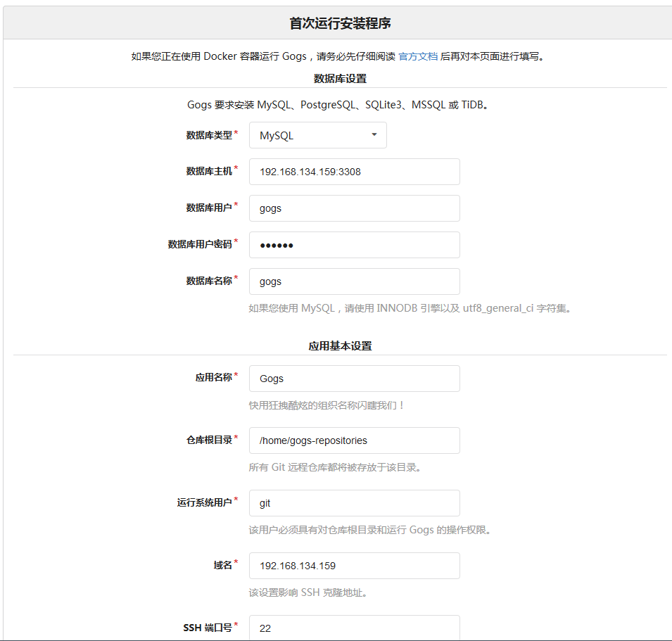Click the 数据库设置 section heading
Screen dimensions: 672x641
(x=340, y=79)
